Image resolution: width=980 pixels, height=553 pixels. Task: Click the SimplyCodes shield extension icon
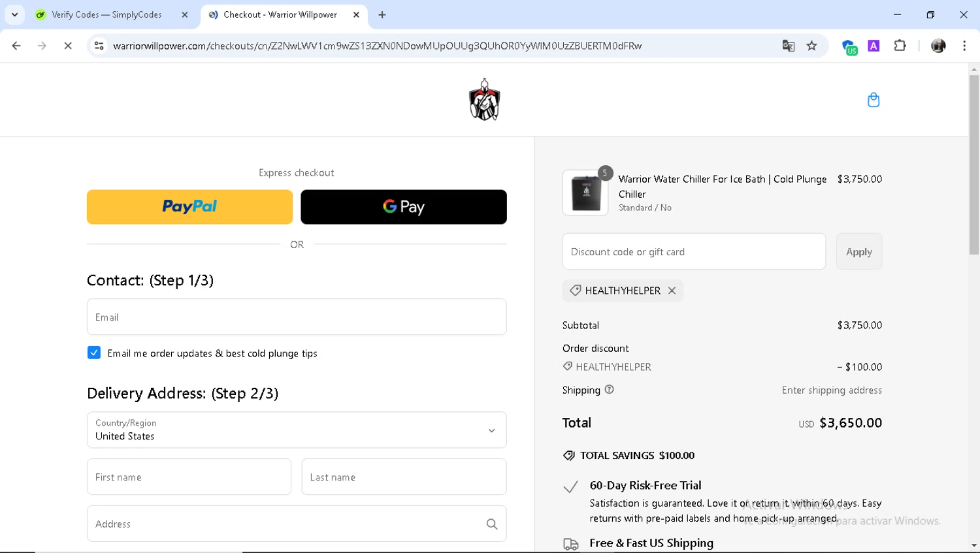pyautogui.click(x=849, y=47)
